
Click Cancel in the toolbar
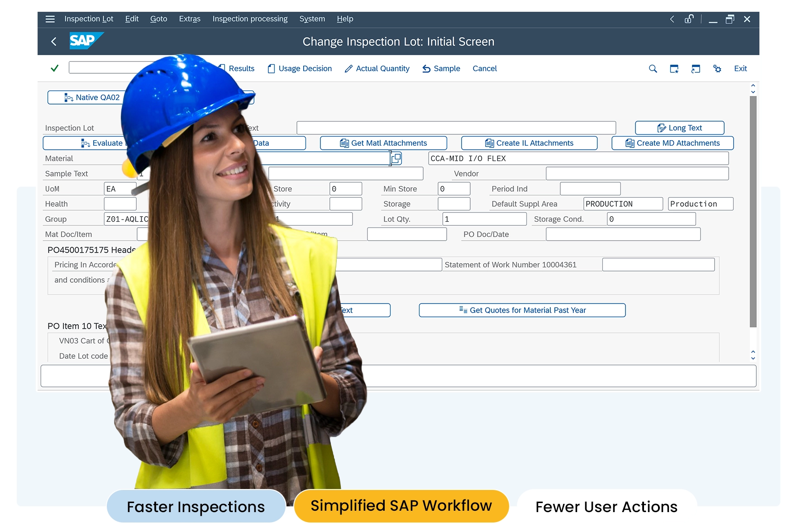coord(485,69)
